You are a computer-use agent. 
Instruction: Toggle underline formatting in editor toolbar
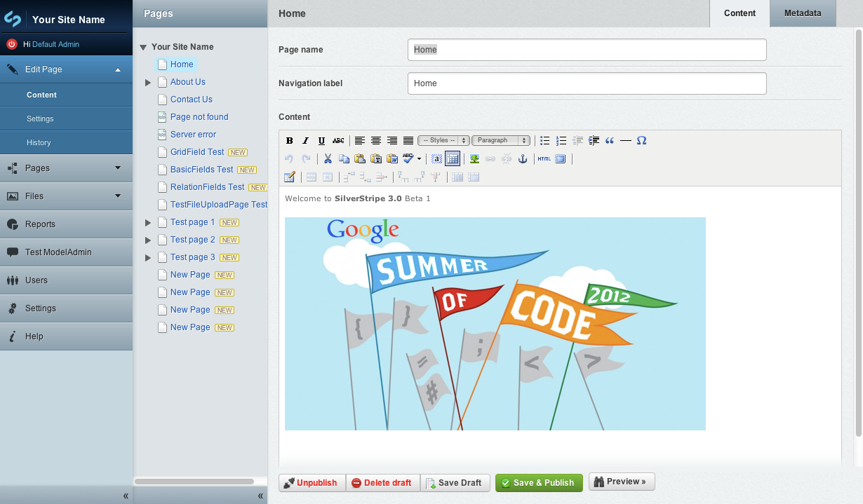321,141
